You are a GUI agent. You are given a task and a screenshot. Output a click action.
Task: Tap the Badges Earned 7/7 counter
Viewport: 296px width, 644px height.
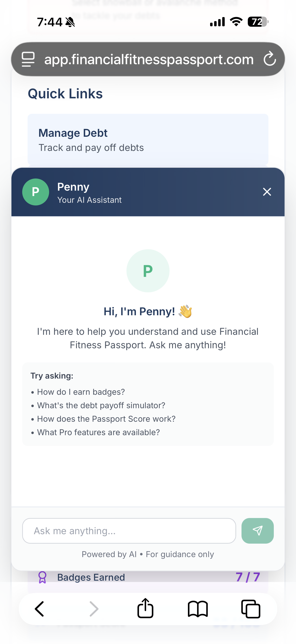click(248, 577)
